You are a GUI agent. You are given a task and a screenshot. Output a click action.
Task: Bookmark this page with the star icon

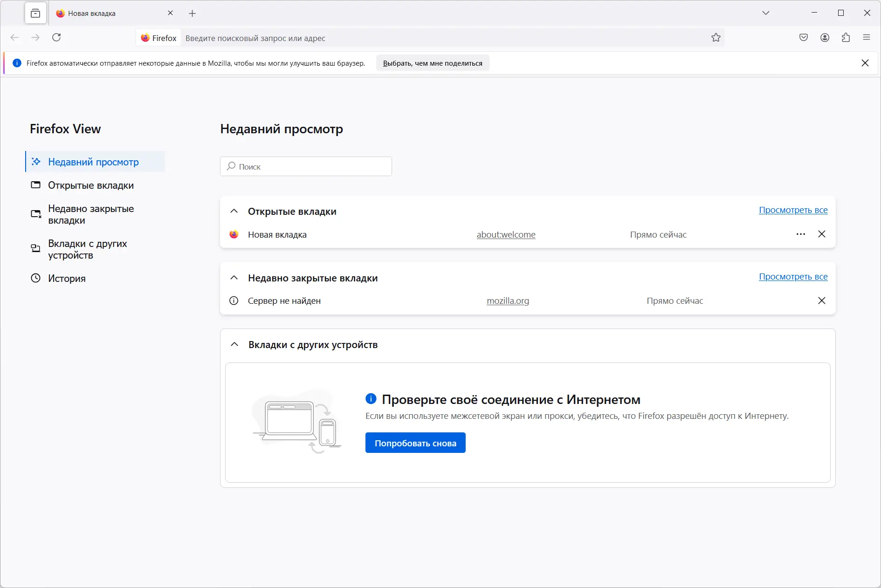[x=716, y=38]
